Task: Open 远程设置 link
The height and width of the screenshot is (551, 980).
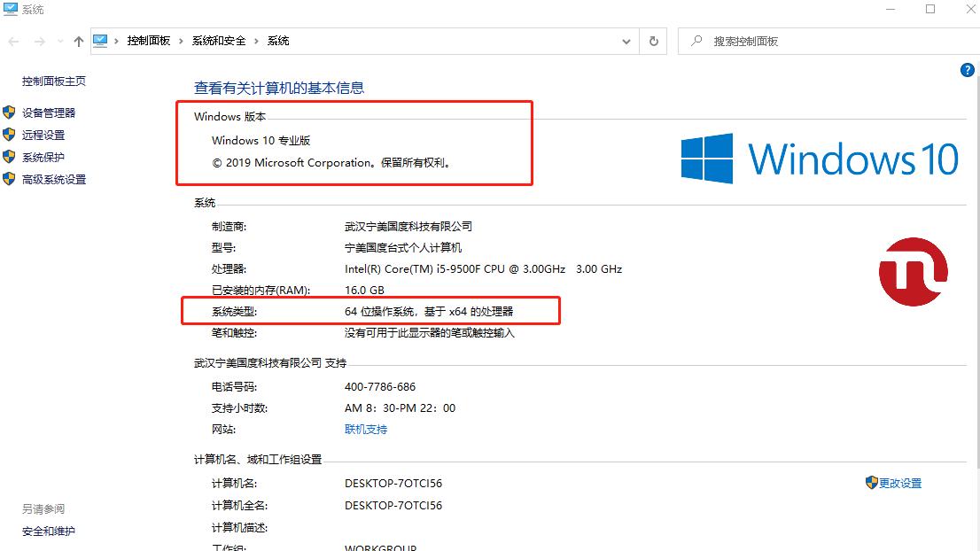Action: [x=43, y=135]
